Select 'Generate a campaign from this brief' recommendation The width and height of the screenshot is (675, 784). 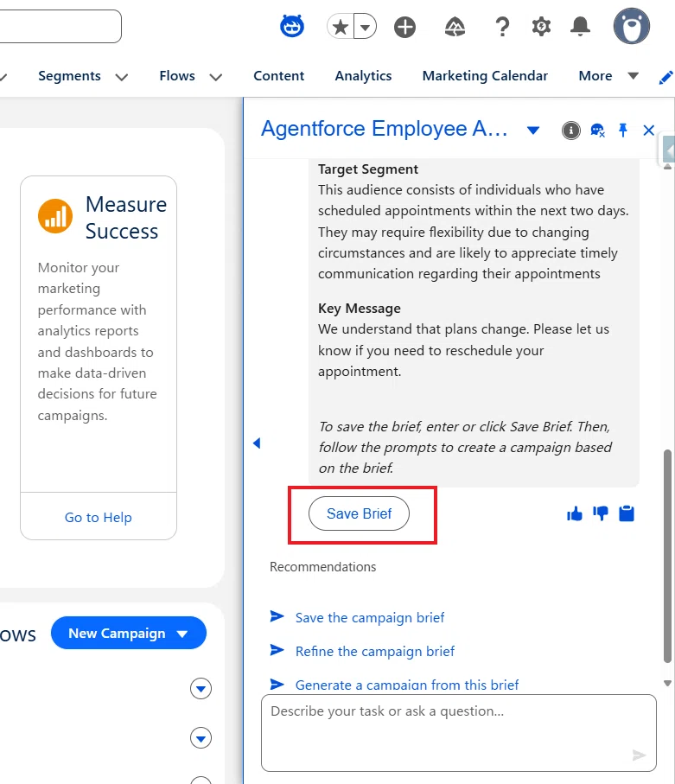pyautogui.click(x=407, y=685)
